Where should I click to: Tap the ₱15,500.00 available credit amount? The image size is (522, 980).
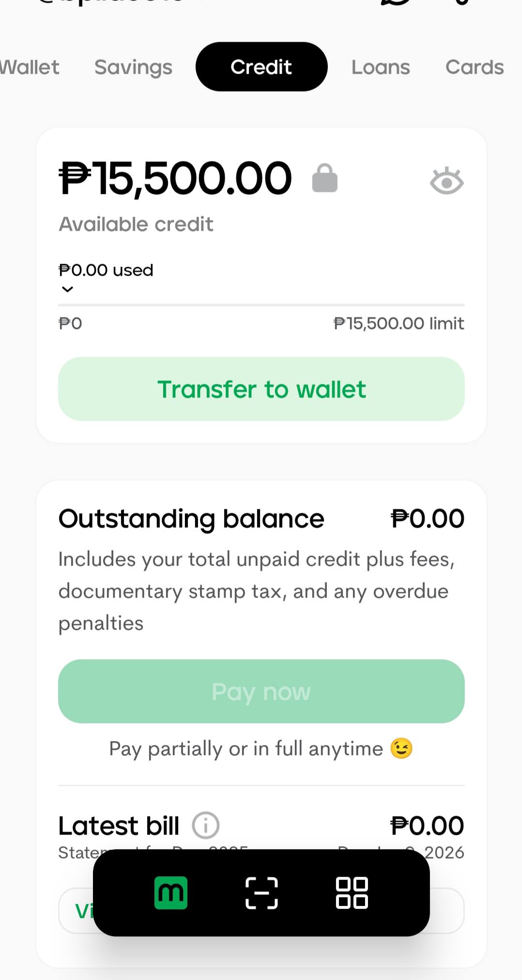(x=175, y=178)
